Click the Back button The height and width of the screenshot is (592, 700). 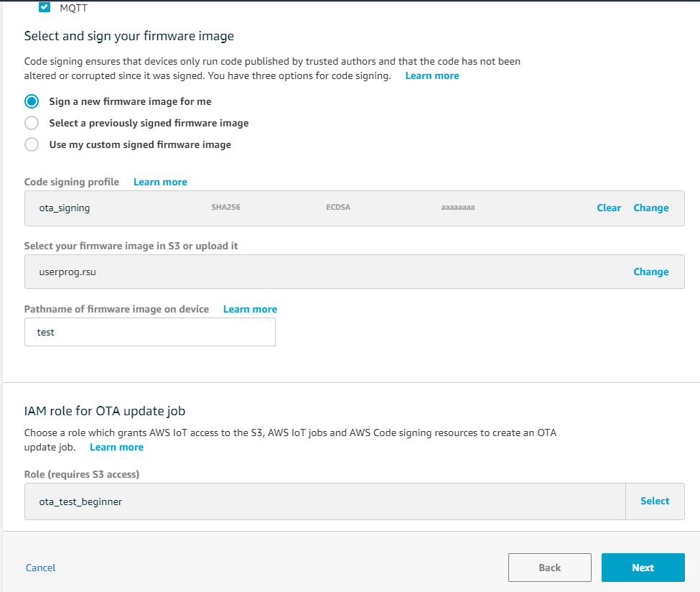click(549, 568)
